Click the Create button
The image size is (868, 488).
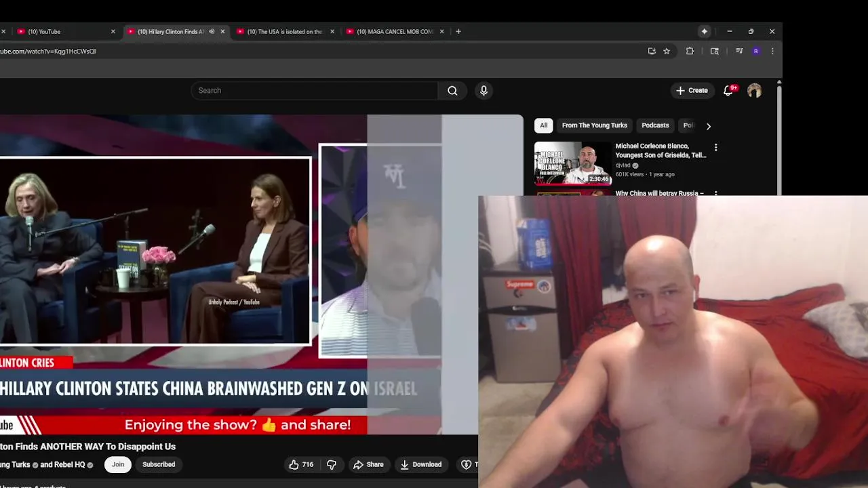691,91
